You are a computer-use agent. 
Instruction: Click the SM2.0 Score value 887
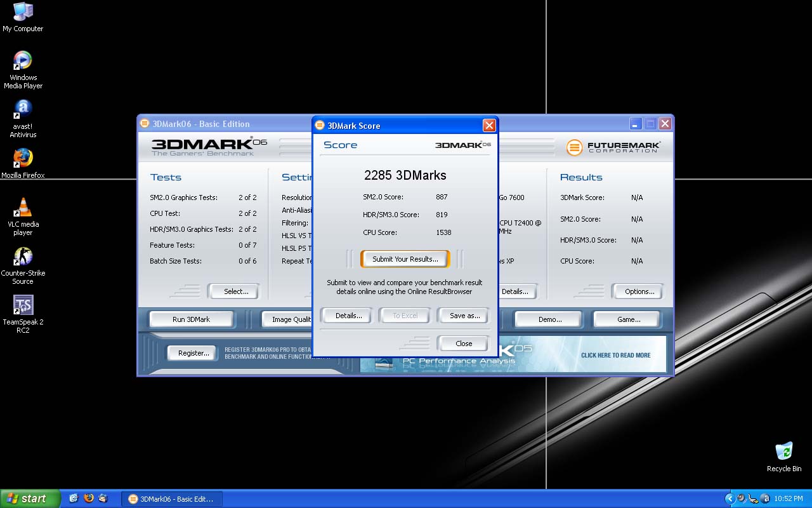(442, 197)
